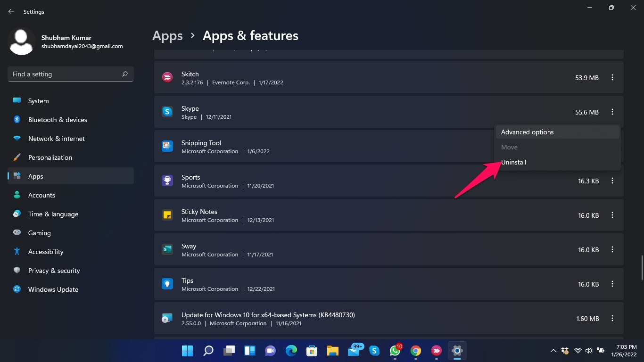This screenshot has width=644, height=362.
Task: Open System settings from sidebar
Action: (38, 100)
